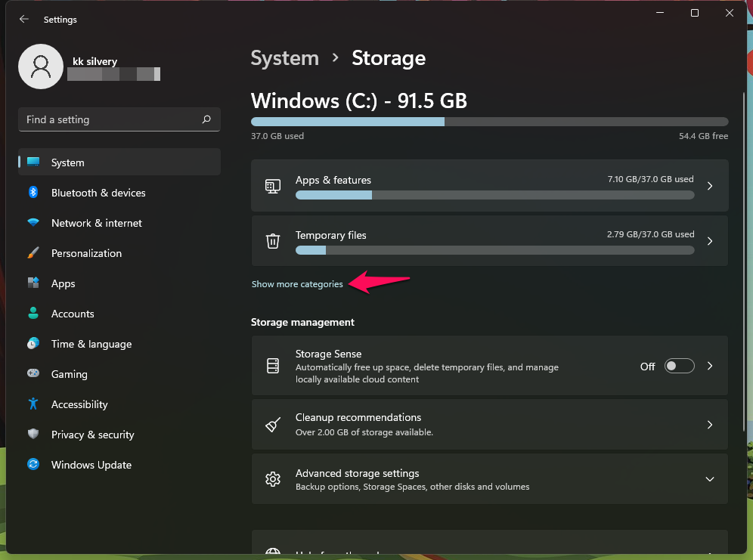Open Advanced storage settings title
Image resolution: width=753 pixels, height=560 pixels.
(357, 473)
